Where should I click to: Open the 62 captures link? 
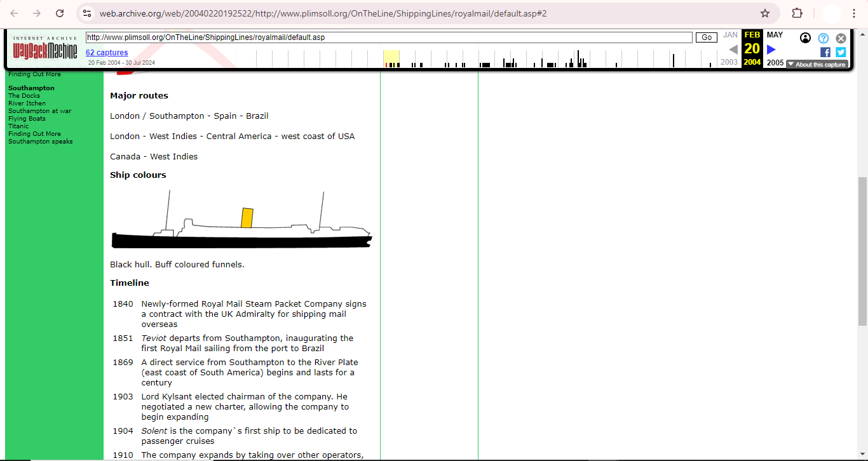(107, 53)
